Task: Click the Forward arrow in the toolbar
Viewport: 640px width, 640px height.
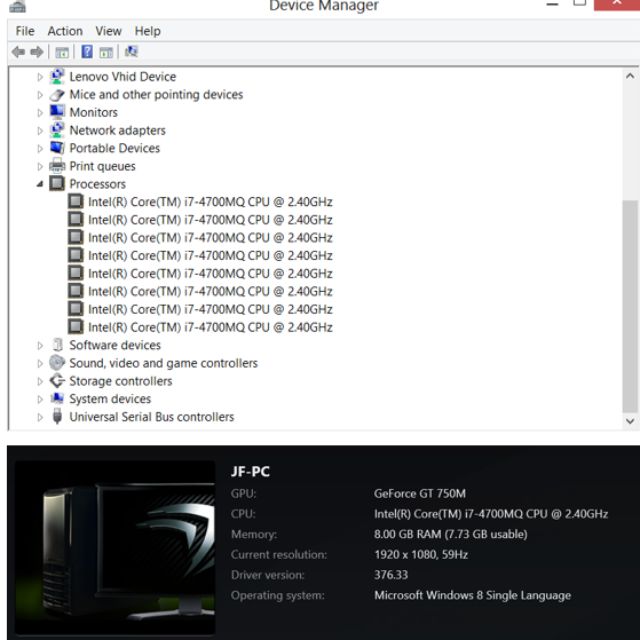Action: (37, 52)
